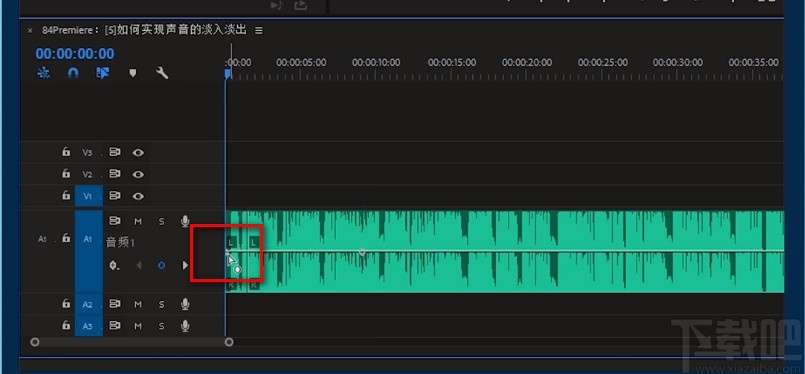Select the audio clip on A1
Viewport: 805px width, 374px height.
[505, 251]
